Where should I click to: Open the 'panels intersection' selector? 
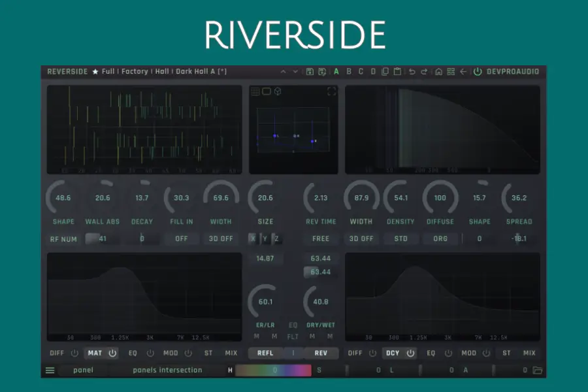(167, 370)
